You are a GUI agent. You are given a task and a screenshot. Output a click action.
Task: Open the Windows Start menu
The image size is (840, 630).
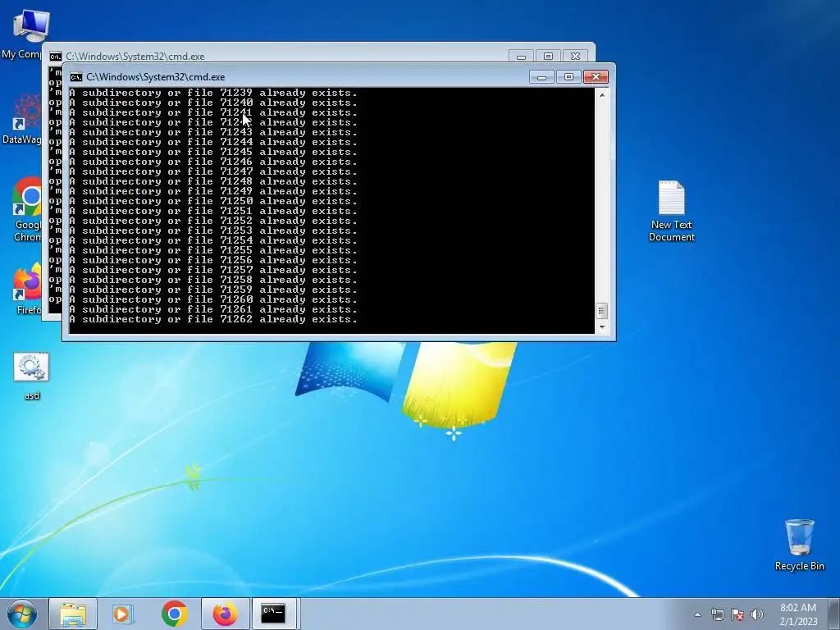click(x=22, y=614)
